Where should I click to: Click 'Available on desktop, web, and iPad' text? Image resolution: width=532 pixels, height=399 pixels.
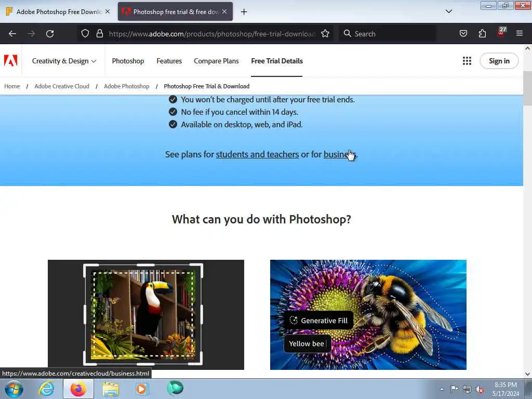tap(242, 125)
